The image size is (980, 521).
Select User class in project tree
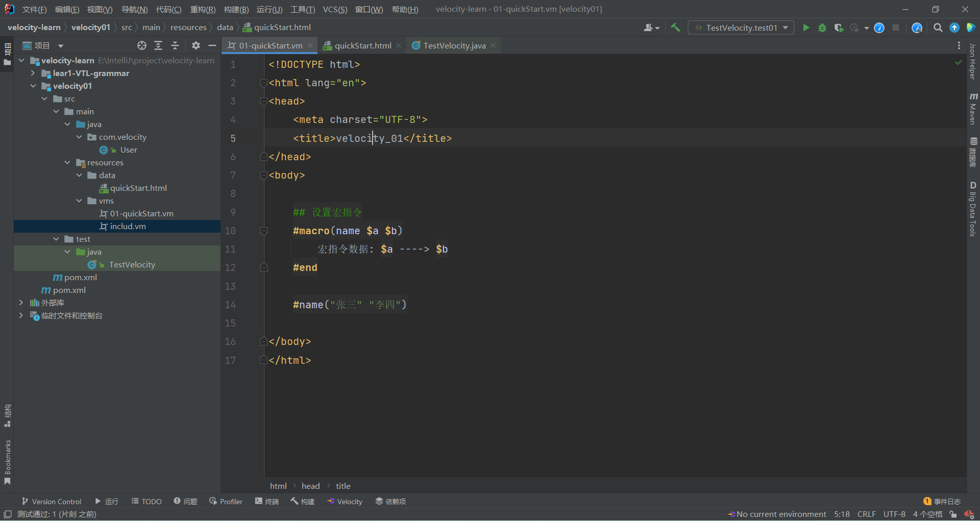(x=129, y=150)
